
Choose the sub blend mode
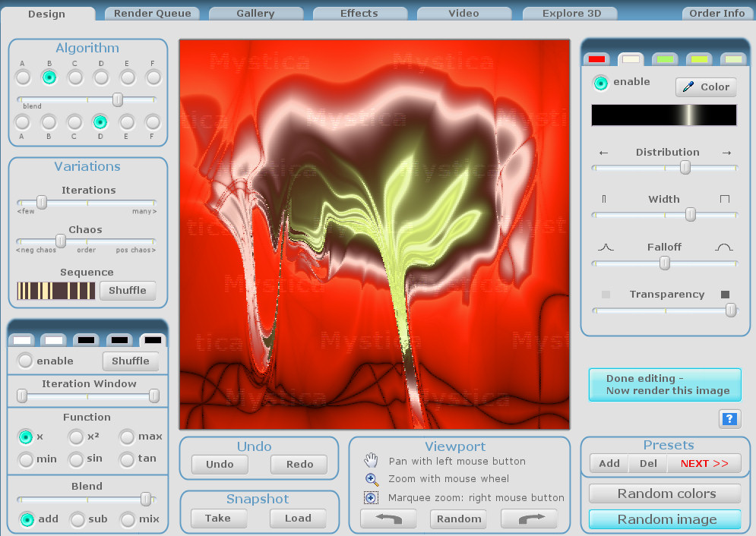pyautogui.click(x=77, y=519)
